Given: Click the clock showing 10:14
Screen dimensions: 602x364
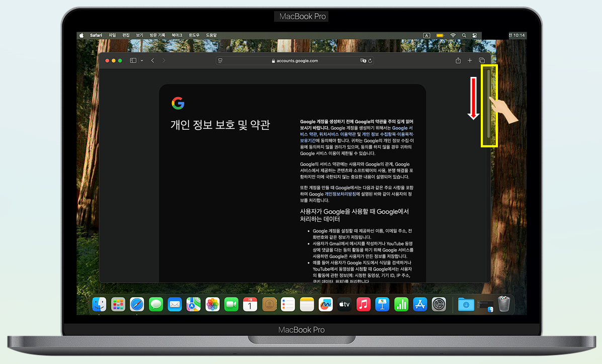Looking at the screenshot, I should pyautogui.click(x=517, y=35).
